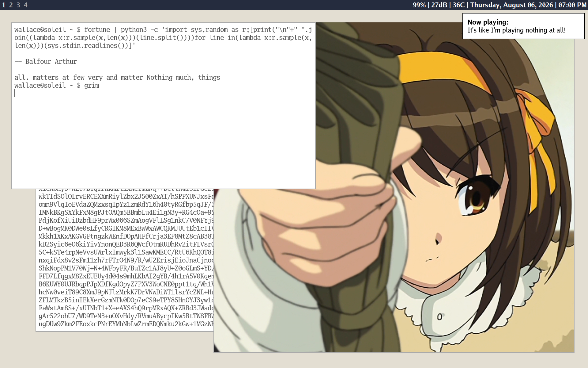588x368 pixels.
Task: Click the line starting "hcNw0veiT89C8" in the background terminal
Action: point(126,292)
